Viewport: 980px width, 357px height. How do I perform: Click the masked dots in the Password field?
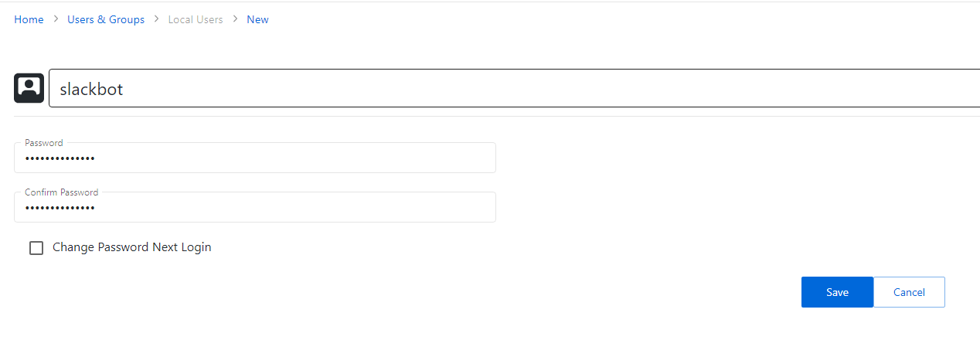coord(60,158)
